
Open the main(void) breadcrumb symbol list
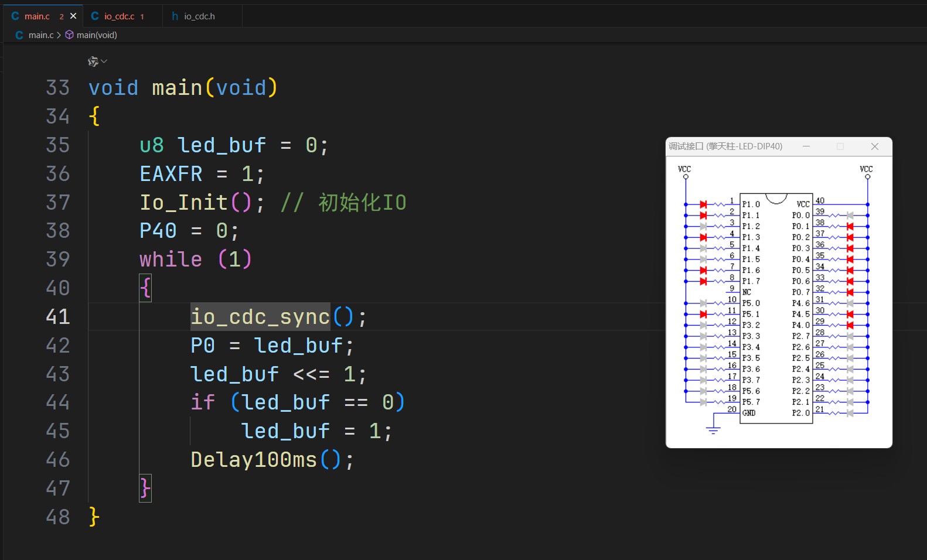tap(97, 35)
